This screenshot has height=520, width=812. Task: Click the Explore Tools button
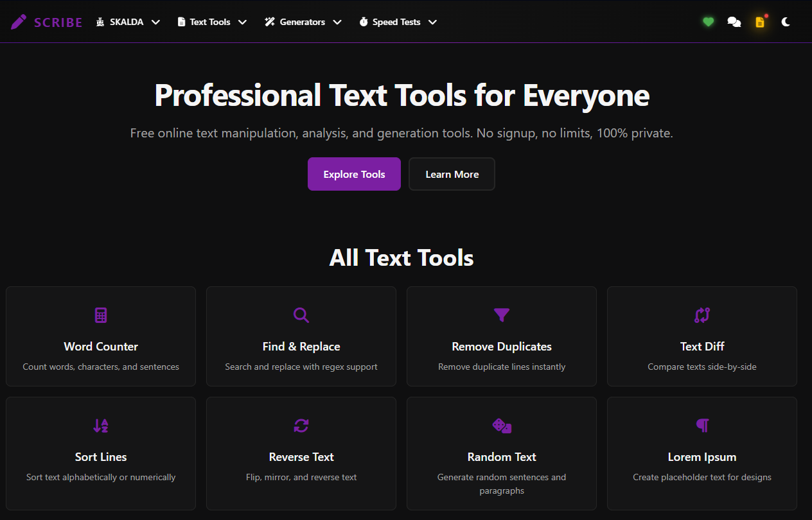(354, 173)
